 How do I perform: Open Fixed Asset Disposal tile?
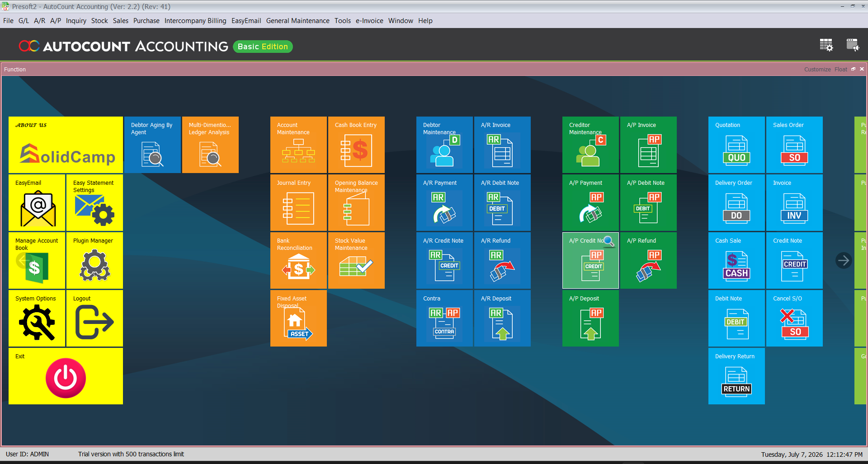(x=298, y=318)
